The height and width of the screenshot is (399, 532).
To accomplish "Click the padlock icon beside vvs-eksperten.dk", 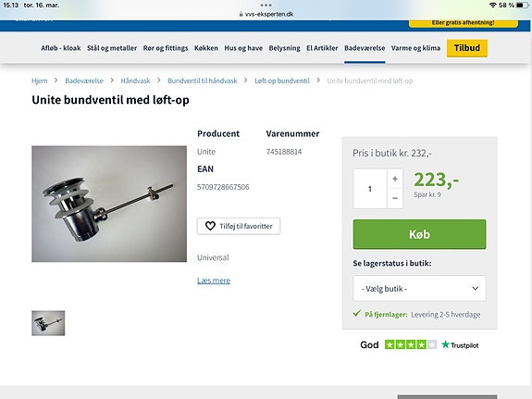I will (x=241, y=14).
